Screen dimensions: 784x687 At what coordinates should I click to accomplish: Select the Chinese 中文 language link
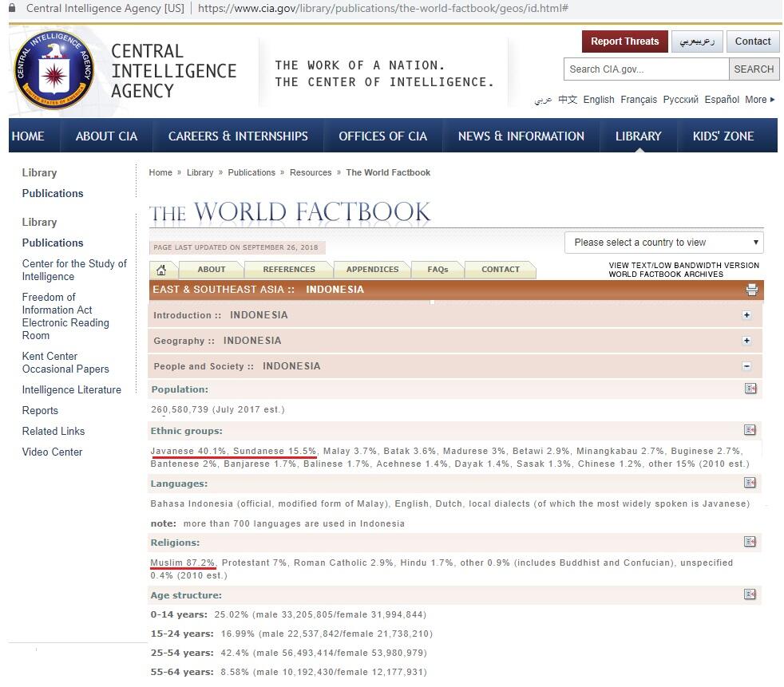click(x=568, y=100)
